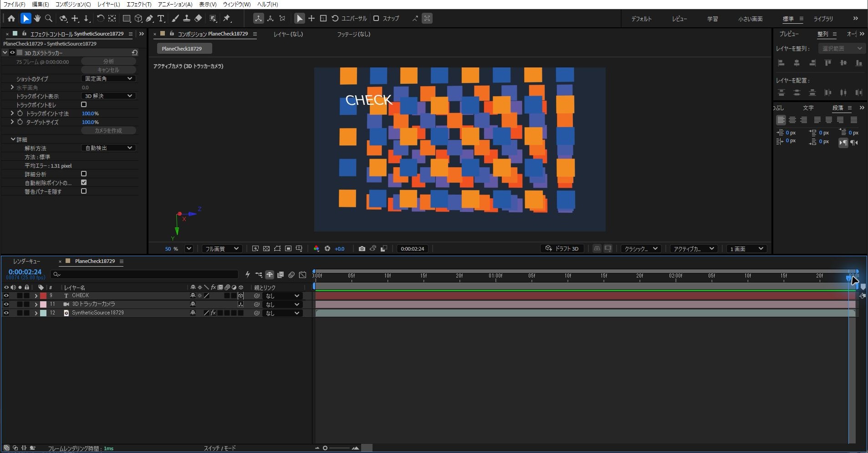Switch to the レンダーキュー tab

pos(26,262)
